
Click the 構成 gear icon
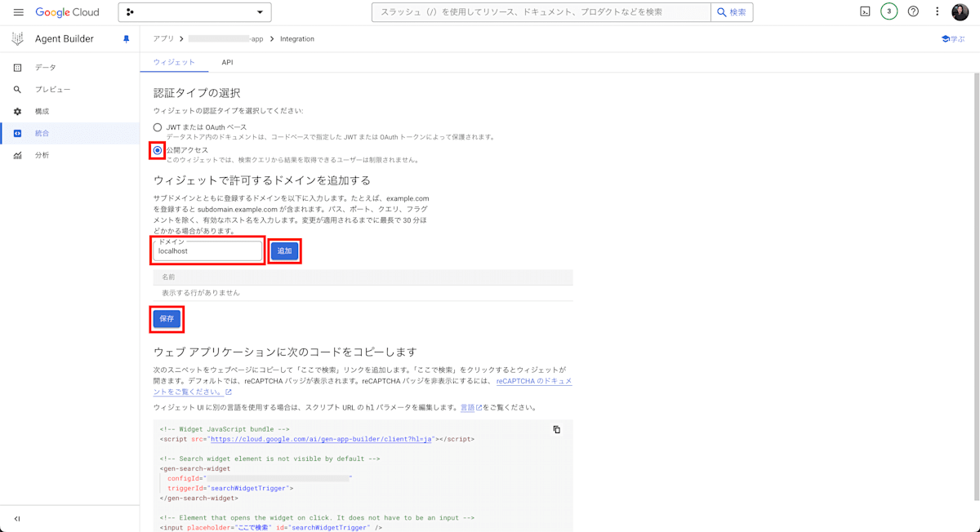[17, 112]
